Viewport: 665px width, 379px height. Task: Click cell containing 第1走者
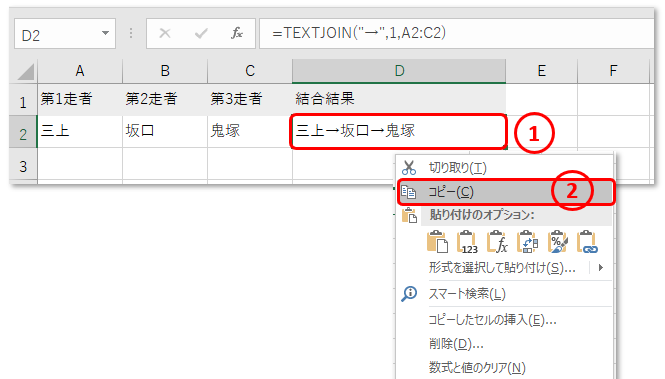coord(80,100)
